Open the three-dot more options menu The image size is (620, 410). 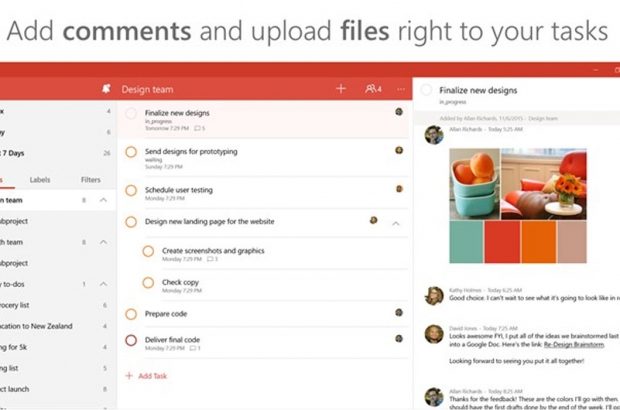401,89
